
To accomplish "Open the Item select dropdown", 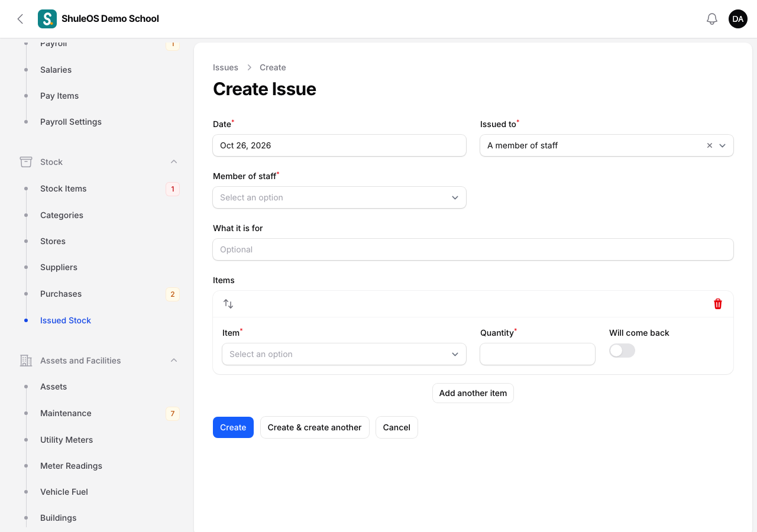I will (344, 354).
